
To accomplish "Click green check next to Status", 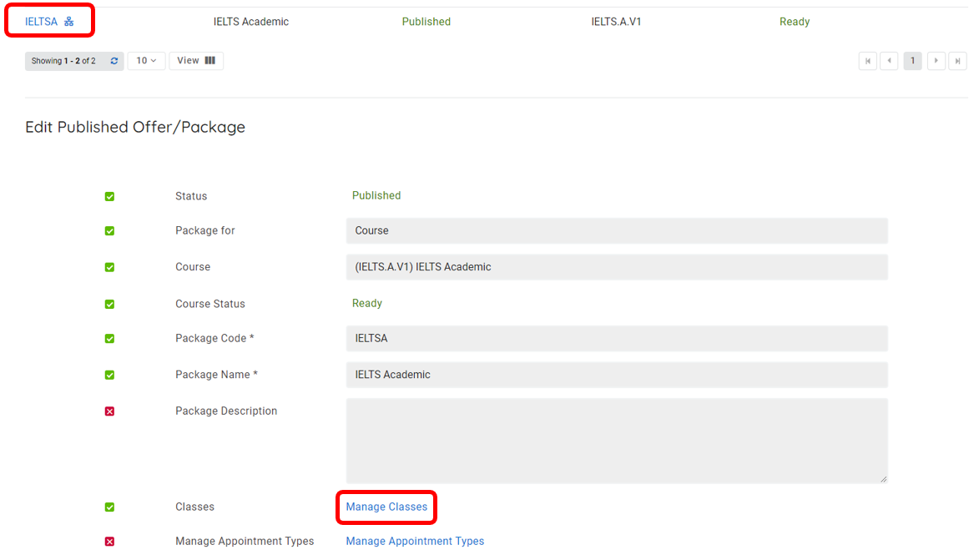I will [109, 196].
